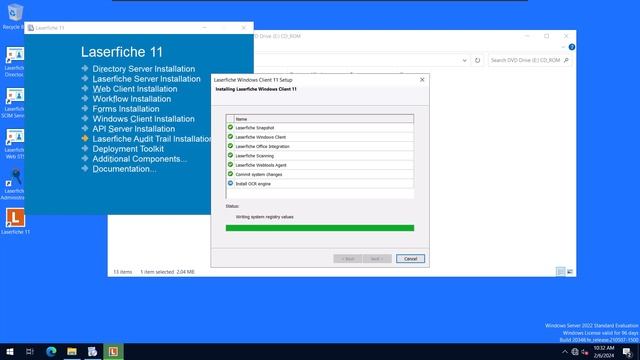Screen dimensions: 640x360
Task: Launch Microsoft Edge from the taskbar
Action: tap(51, 351)
